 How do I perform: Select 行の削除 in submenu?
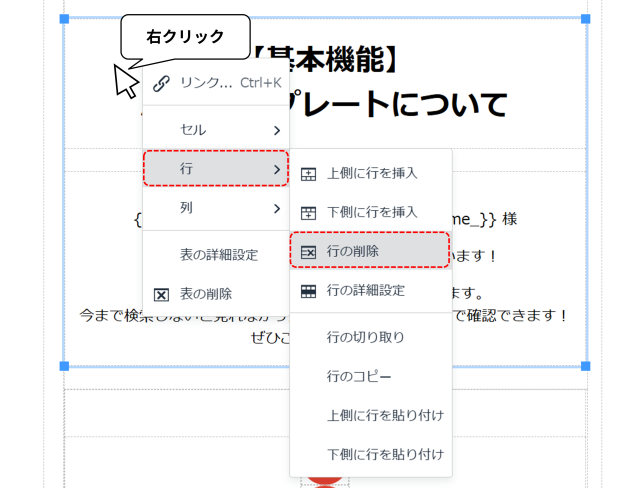[371, 251]
